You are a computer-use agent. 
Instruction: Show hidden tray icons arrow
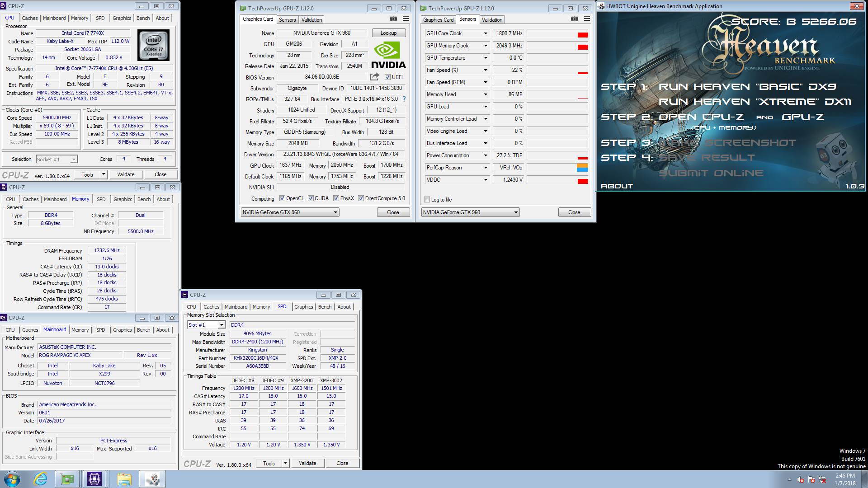pos(789,479)
